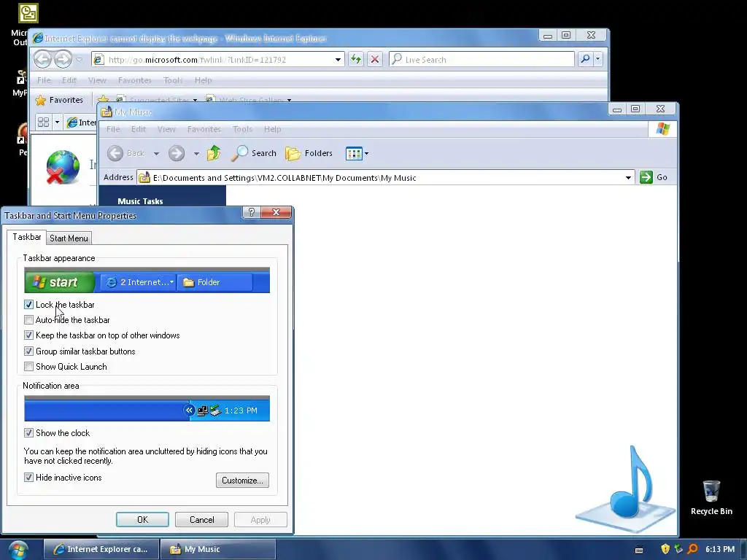The height and width of the screenshot is (560, 747).
Task: Toggle Group similar taskbar buttons
Action: 28,351
